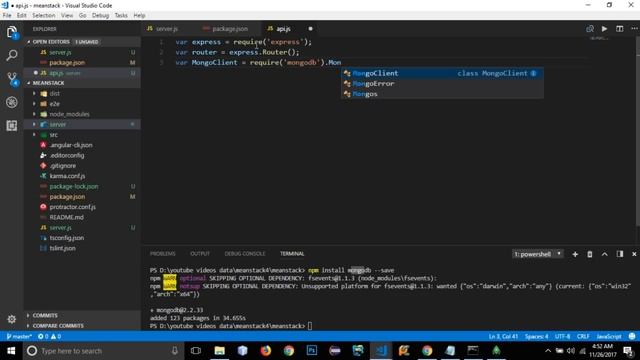Open Task View on the taskbar
Image resolution: width=640 pixels, height=360 pixels.
[196, 351]
